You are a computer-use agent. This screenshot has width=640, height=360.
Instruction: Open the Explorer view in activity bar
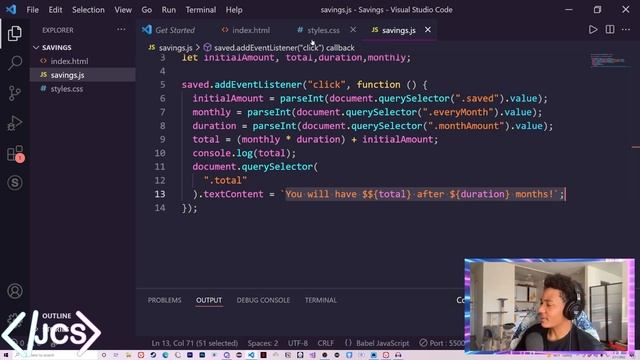click(15, 33)
